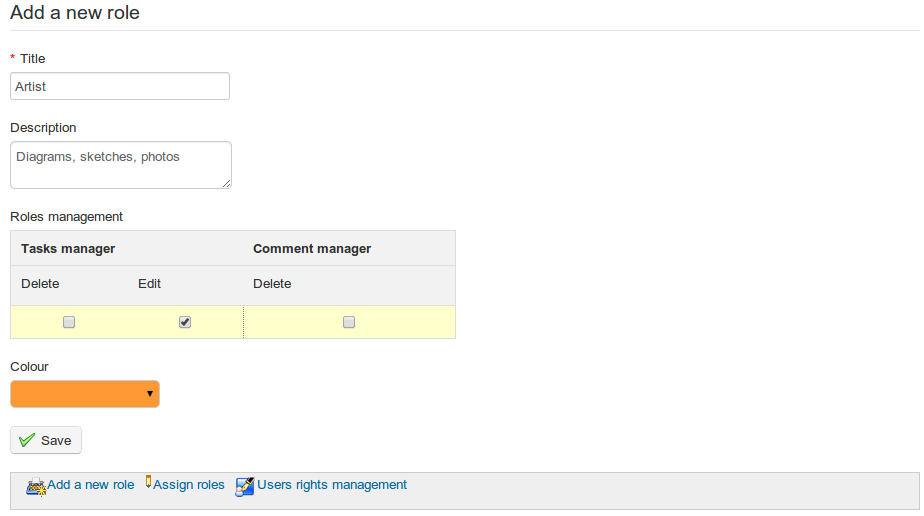
Task: Click the Comment manager column header
Action: (312, 249)
